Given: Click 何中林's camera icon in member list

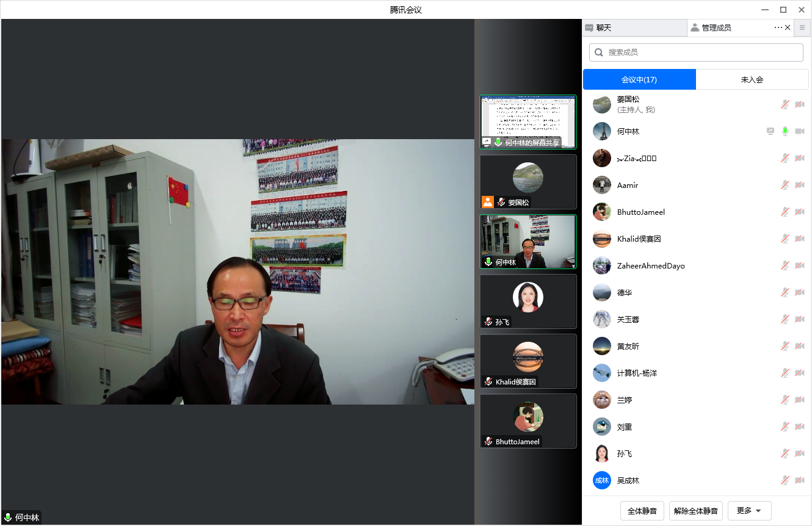Looking at the screenshot, I should (x=799, y=131).
